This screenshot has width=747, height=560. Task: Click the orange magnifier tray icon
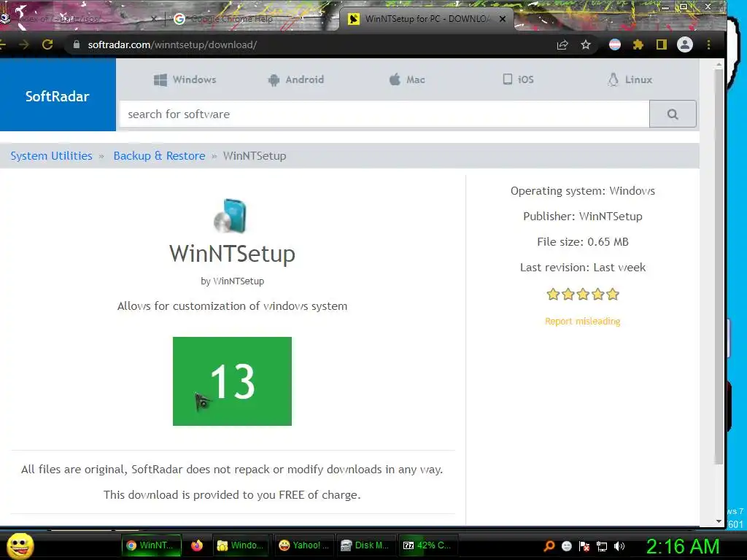point(549,546)
